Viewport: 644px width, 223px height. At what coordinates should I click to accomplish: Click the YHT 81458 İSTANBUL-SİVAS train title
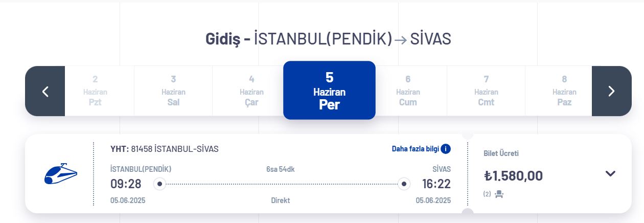coord(165,149)
